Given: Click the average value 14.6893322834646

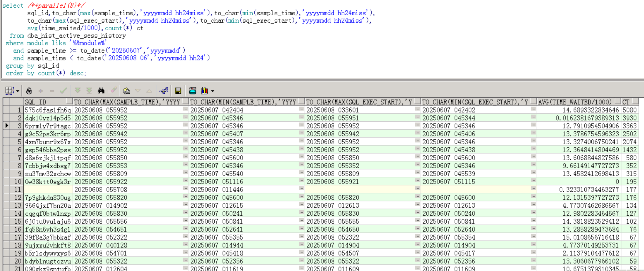Looking at the screenshot, I should pos(591,110).
